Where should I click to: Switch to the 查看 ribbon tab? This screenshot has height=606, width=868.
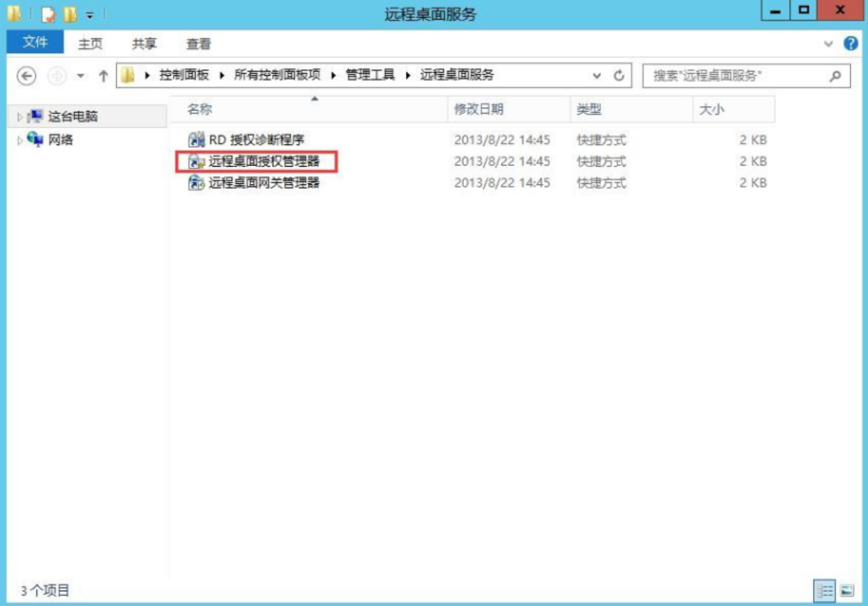[x=199, y=44]
